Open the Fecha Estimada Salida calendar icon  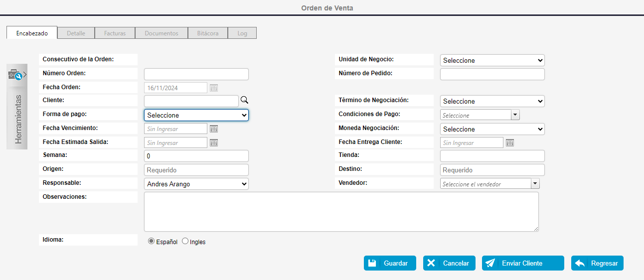point(213,142)
